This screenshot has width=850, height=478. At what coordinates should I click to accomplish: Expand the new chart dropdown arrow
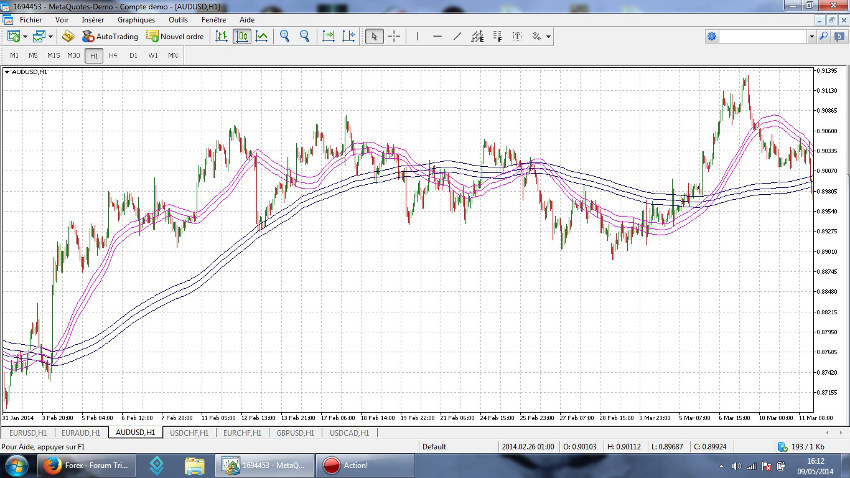25,36
